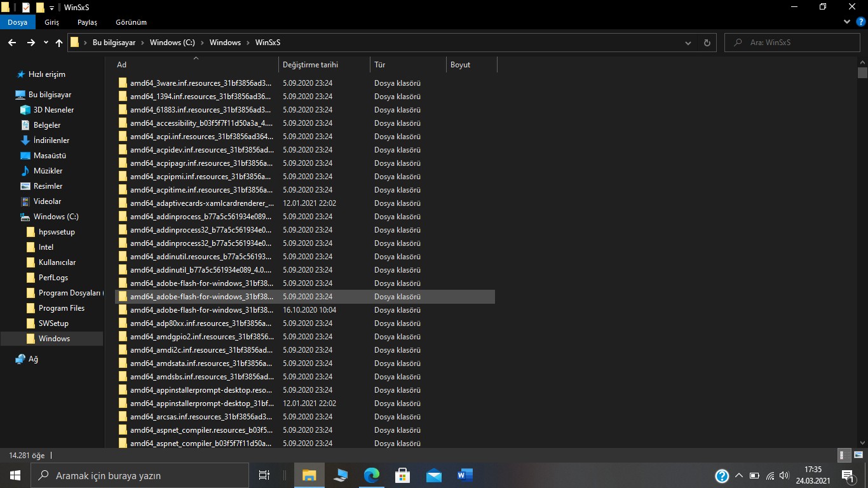Open the Windows Start menu

pyautogui.click(x=15, y=475)
